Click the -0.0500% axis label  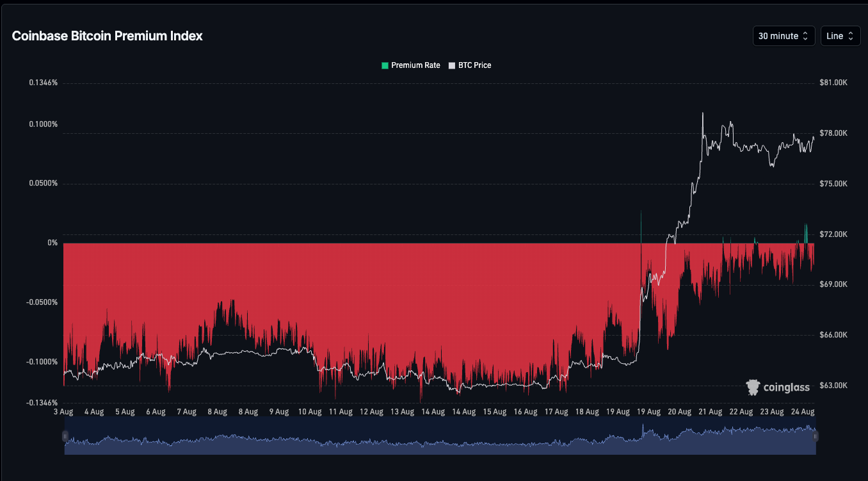[x=42, y=302]
